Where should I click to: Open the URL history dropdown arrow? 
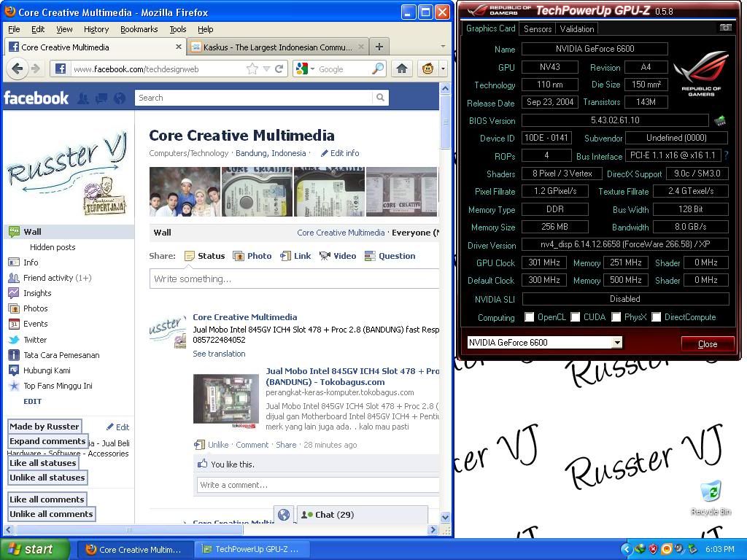[266, 69]
